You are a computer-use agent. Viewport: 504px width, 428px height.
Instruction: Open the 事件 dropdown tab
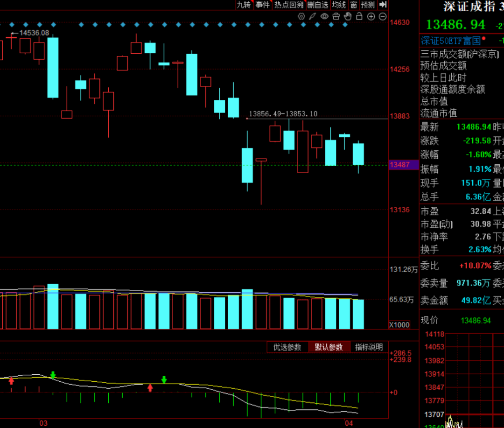tap(263, 5)
